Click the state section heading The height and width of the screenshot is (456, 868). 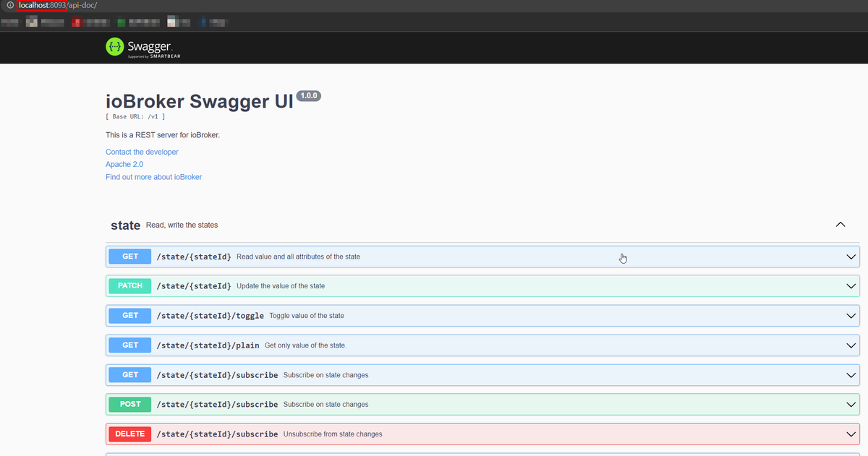[x=125, y=225]
